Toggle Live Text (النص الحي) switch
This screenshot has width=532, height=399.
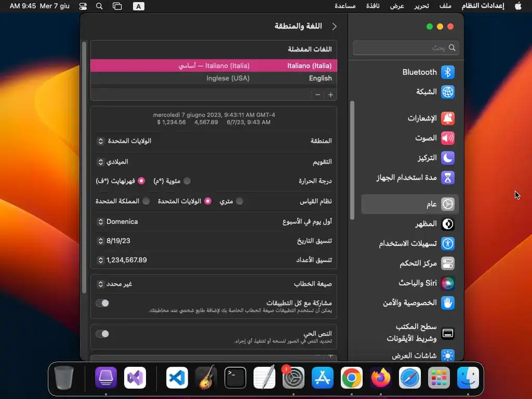102,334
